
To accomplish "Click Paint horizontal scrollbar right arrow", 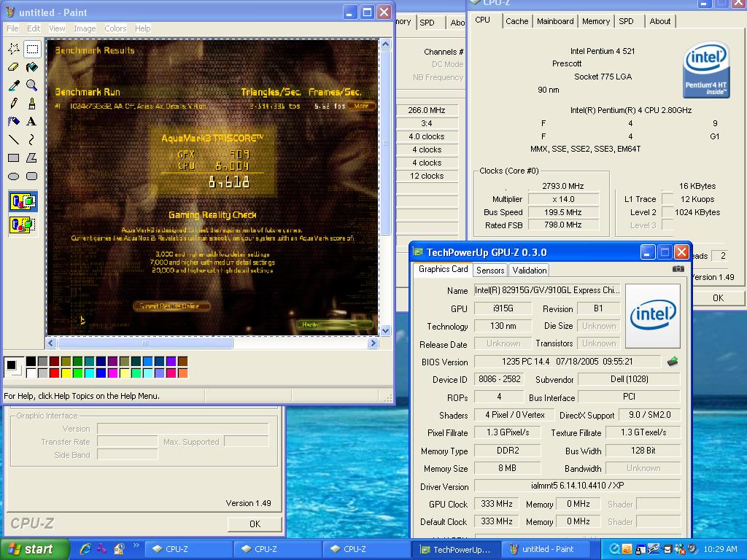I will (x=373, y=343).
